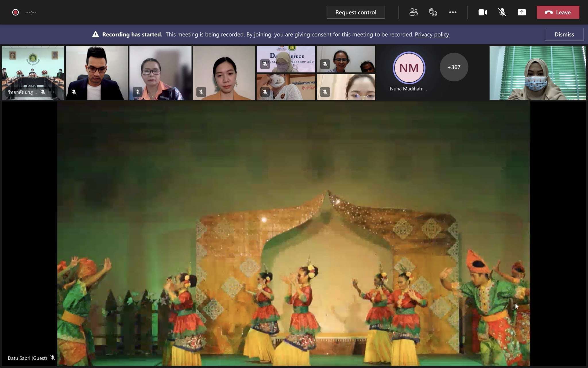
Task: Open the Privacy policy link
Action: pos(432,34)
